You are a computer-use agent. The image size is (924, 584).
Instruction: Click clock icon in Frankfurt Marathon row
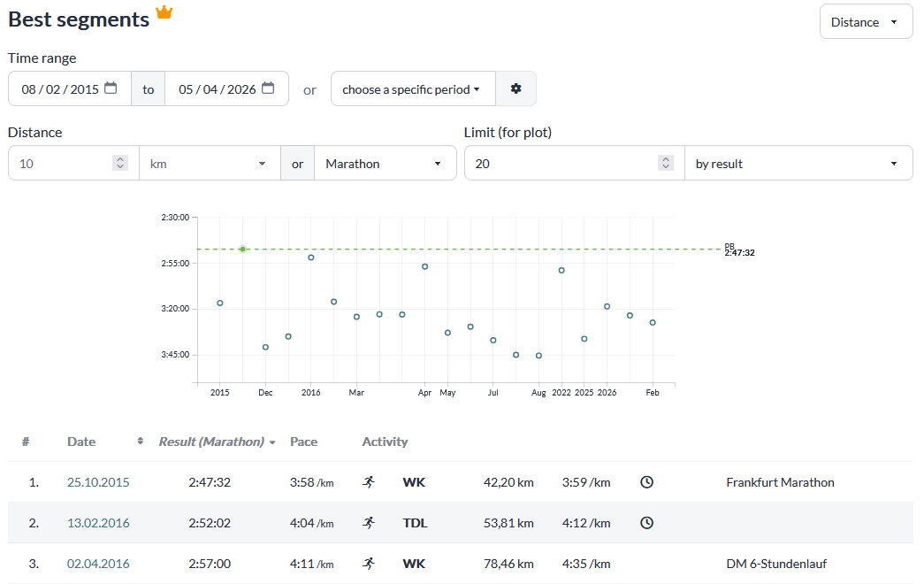[x=646, y=482]
